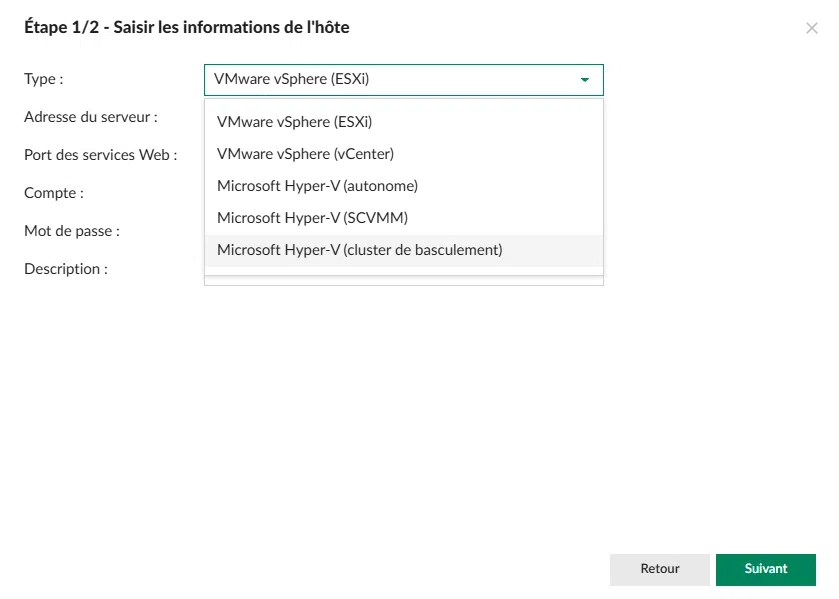839x599 pixels.
Task: Collapse the Type dropdown arrow
Action: pyautogui.click(x=584, y=80)
